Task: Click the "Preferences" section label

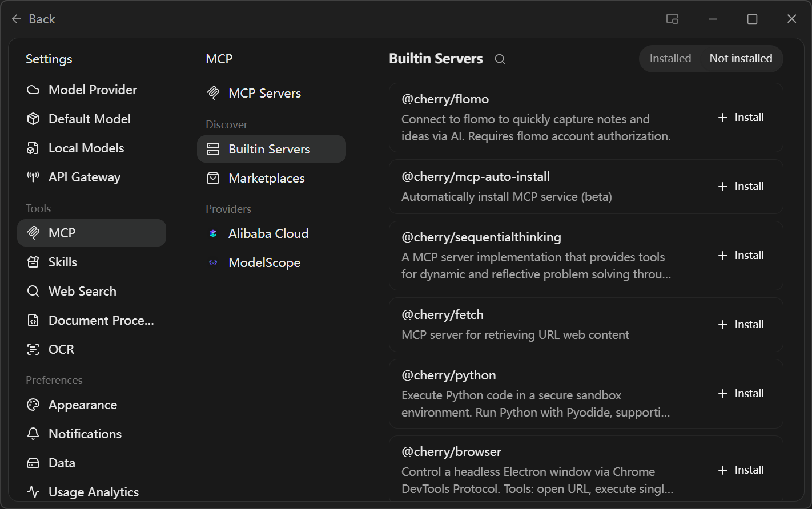Action: [54, 380]
